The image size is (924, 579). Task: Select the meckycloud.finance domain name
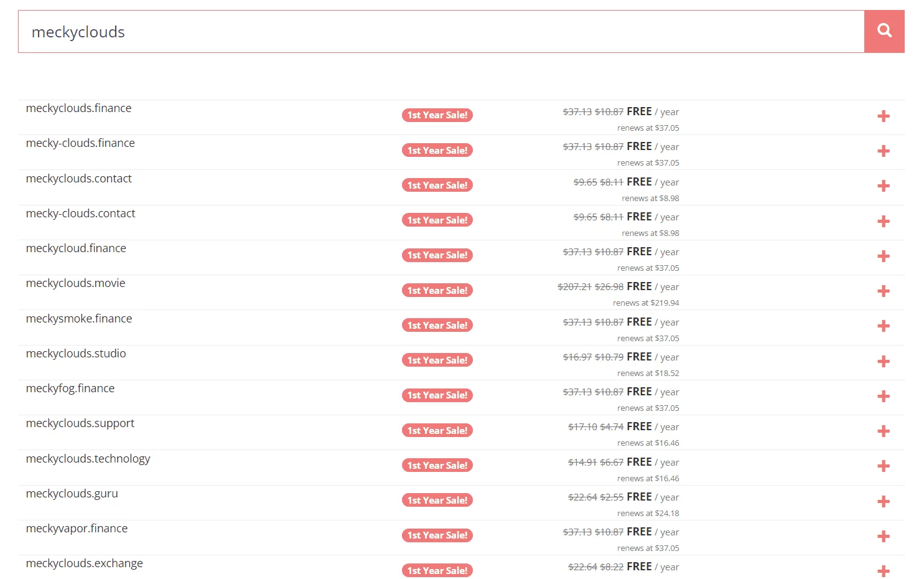(x=76, y=248)
